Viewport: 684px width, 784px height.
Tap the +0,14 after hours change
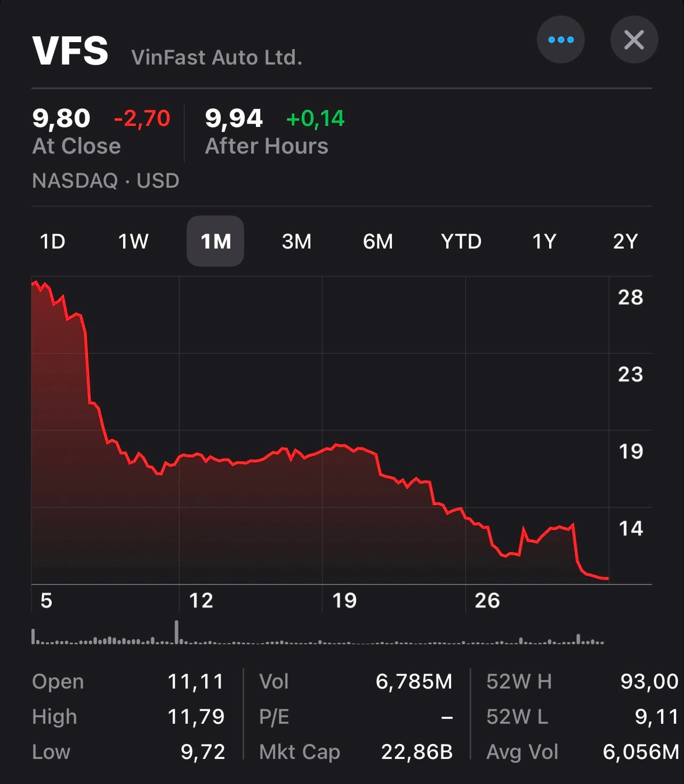pyautogui.click(x=316, y=118)
